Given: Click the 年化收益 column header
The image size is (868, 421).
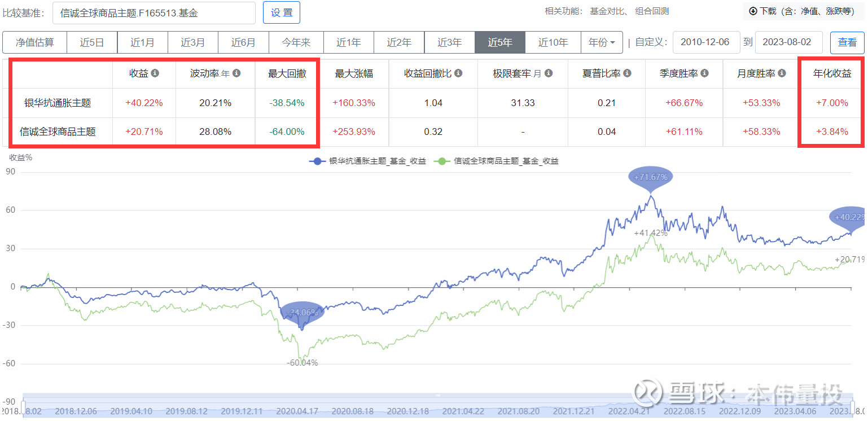Looking at the screenshot, I should point(832,73).
